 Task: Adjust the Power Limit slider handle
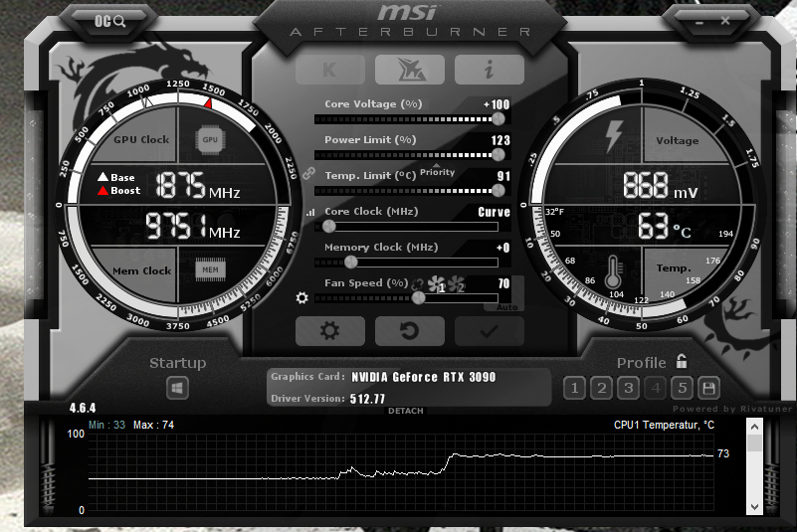(498, 154)
